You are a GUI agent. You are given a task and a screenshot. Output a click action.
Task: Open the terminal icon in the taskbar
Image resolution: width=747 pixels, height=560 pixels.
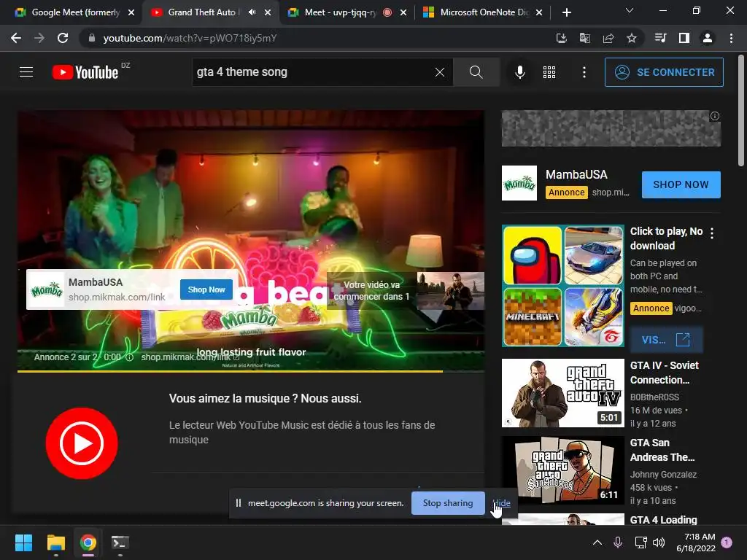coord(120,542)
